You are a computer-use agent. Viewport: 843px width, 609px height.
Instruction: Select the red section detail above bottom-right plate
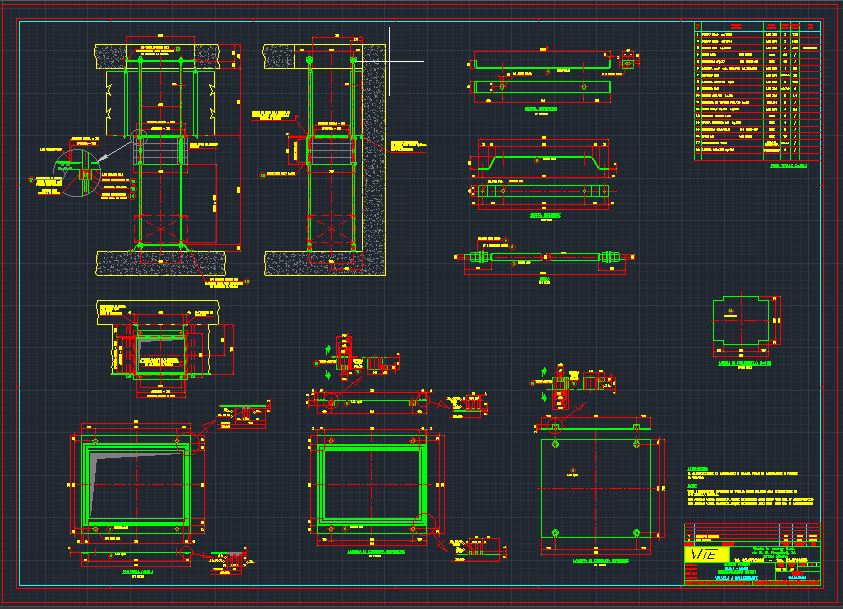pos(562,390)
